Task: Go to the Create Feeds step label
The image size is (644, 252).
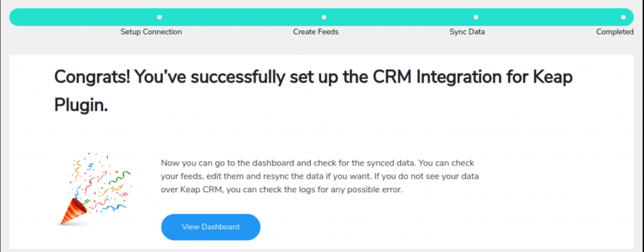Action: point(316,31)
